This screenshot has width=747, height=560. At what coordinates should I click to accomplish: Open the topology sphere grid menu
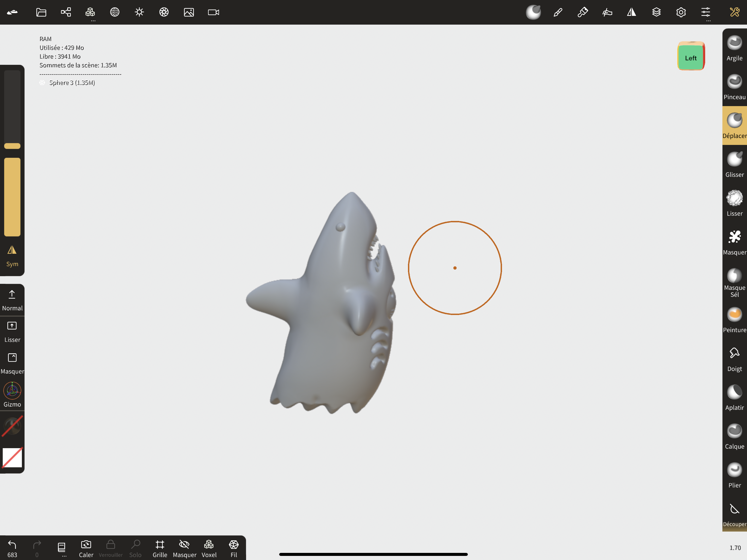pyautogui.click(x=115, y=12)
